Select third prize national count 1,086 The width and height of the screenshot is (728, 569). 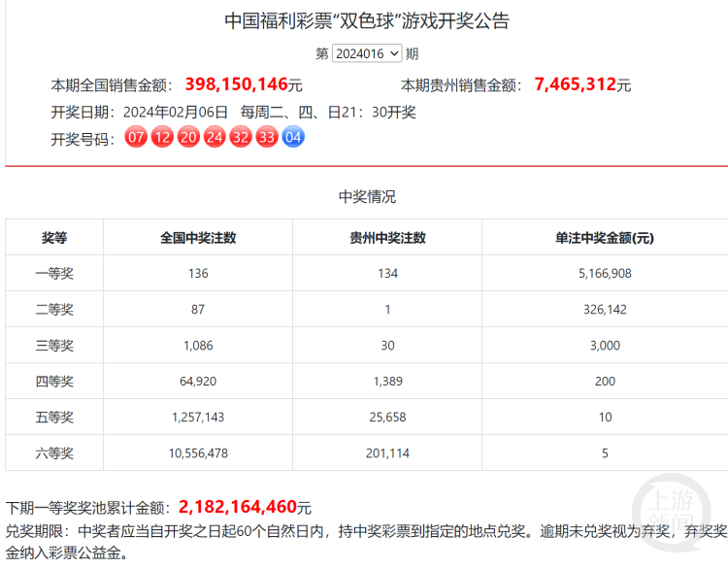[198, 346]
